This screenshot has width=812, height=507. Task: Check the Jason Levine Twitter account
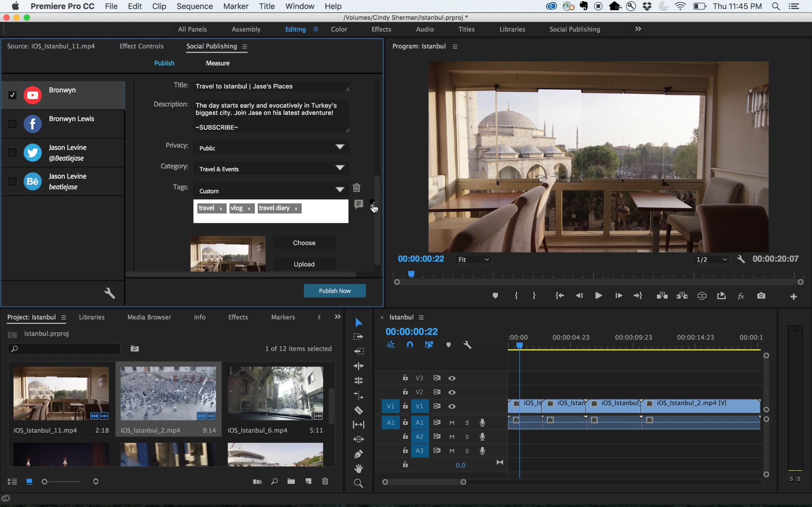13,153
